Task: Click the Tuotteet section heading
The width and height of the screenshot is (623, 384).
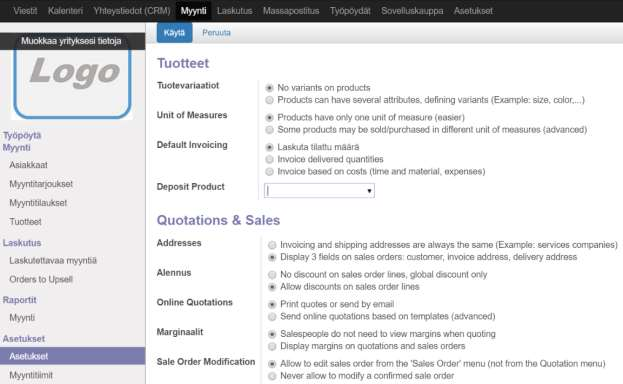Action: tap(183, 63)
